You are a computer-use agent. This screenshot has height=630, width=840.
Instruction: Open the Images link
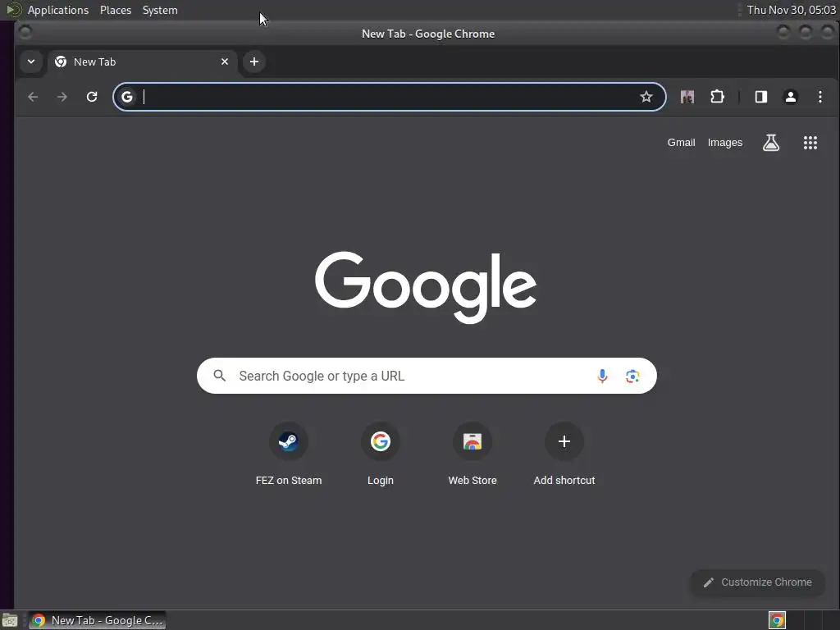point(725,143)
